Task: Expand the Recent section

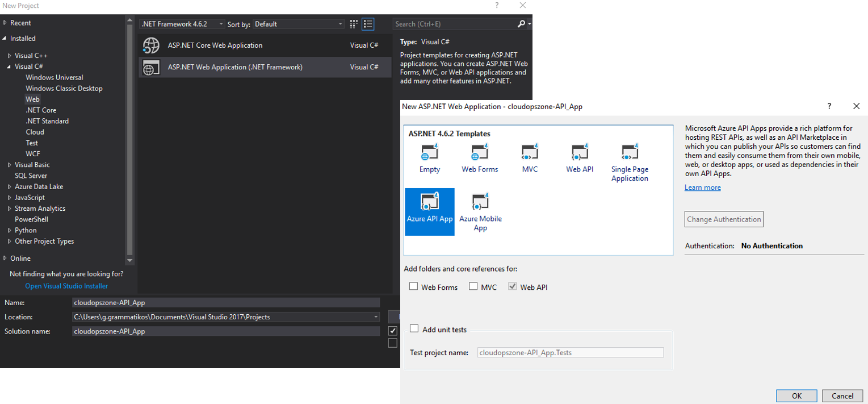Action: coord(5,23)
